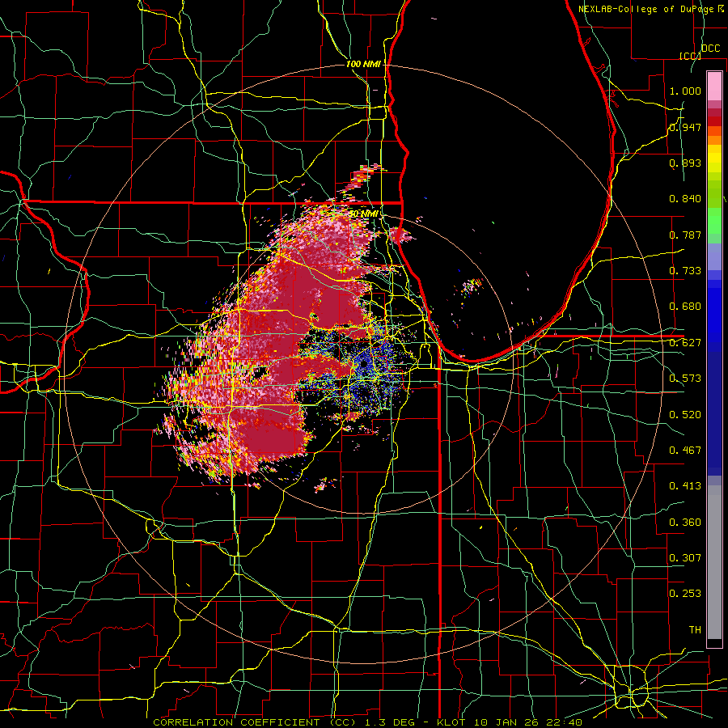This screenshot has width=728, height=728.
Task: Click the 50 NMI range ring label
Action: click(x=363, y=214)
